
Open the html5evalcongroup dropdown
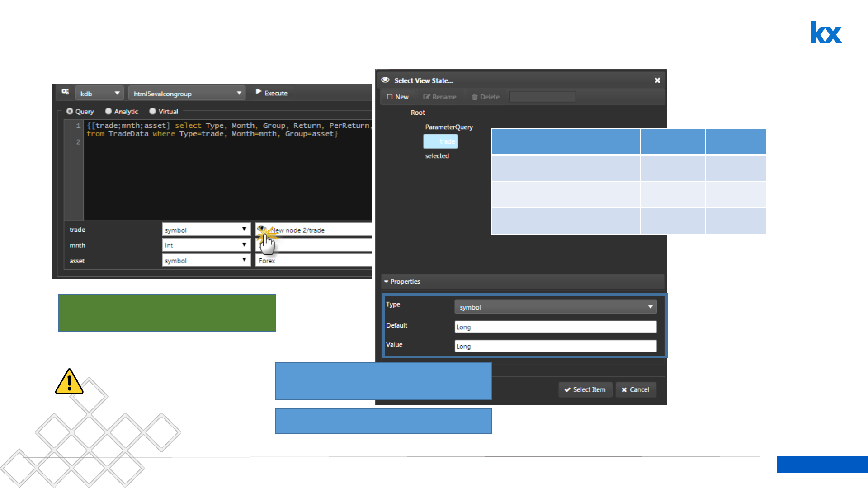[187, 94]
